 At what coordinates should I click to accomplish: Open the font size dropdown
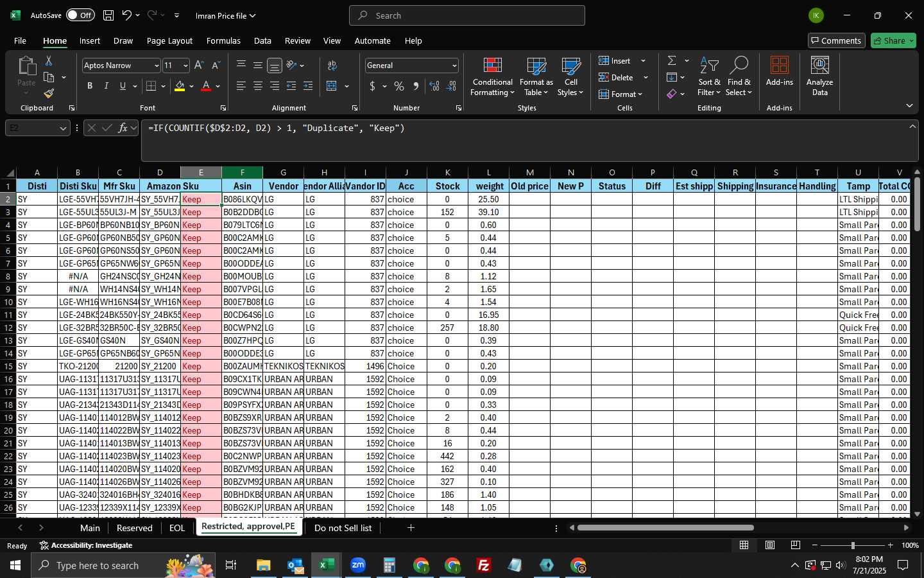pyautogui.click(x=185, y=66)
